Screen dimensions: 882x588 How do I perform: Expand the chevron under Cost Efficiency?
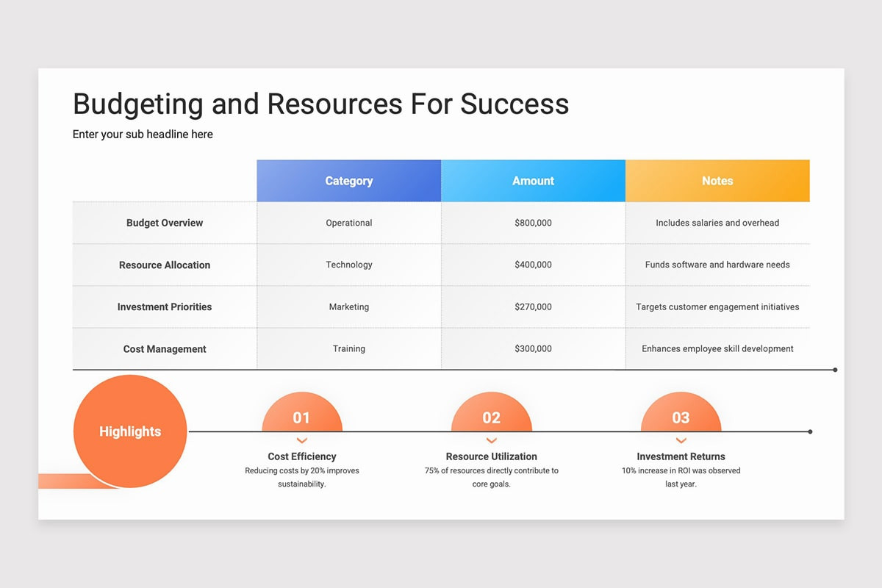point(301,440)
